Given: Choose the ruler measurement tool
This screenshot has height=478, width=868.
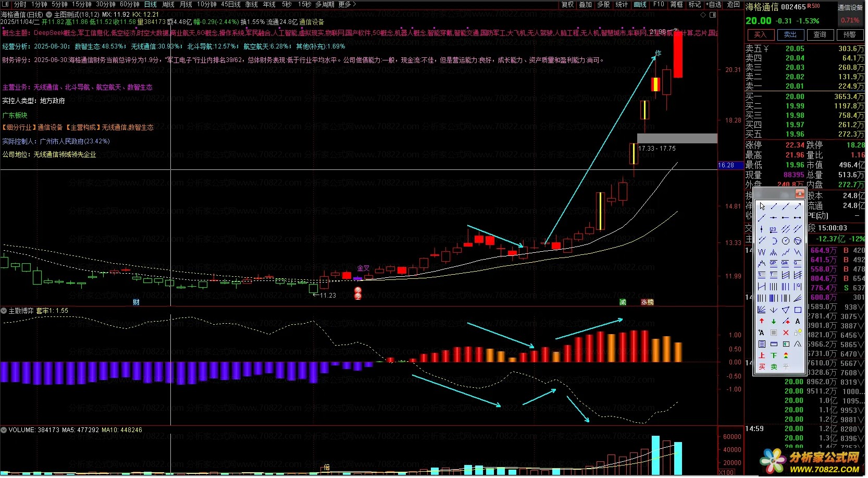Looking at the screenshot, I should point(774,344).
